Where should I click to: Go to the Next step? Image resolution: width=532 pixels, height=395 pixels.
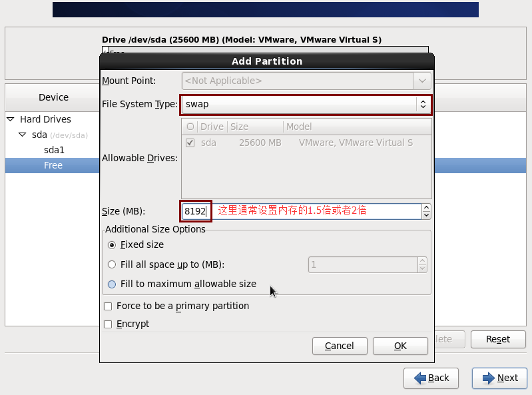[500, 378]
